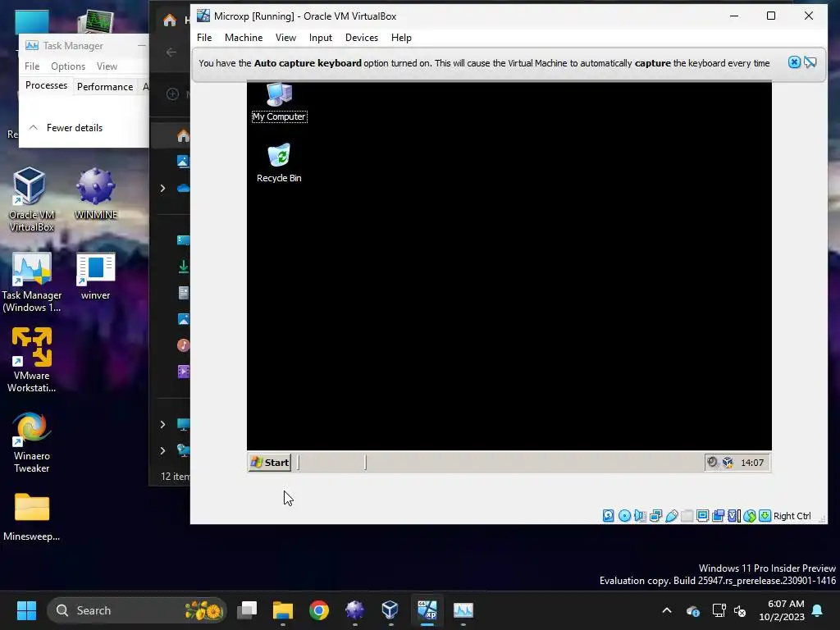Open Task View from taskbar
Image resolution: width=840 pixels, height=630 pixels.
[x=247, y=610]
